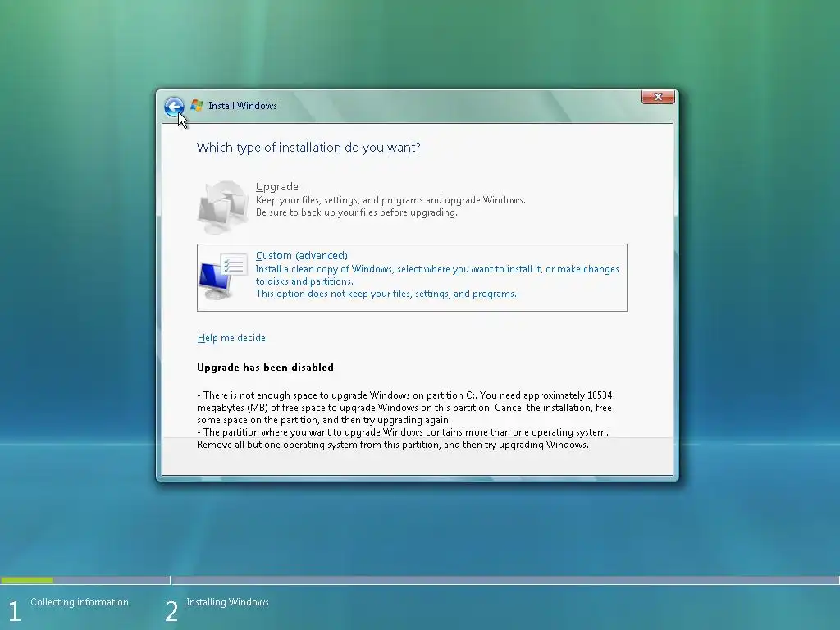Click the Custom install monitor icon
Viewport: 840px width, 630px height.
[x=223, y=276]
